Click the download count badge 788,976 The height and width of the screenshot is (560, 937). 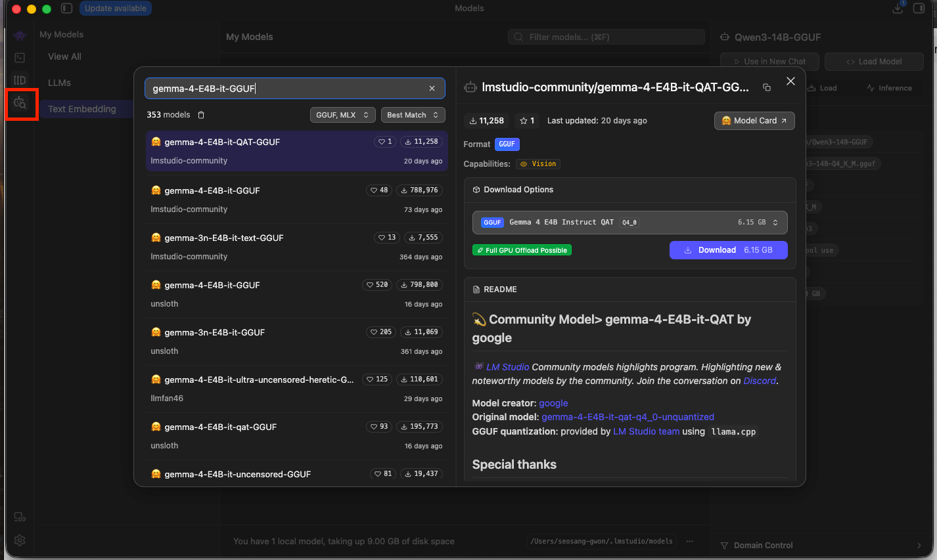click(419, 190)
